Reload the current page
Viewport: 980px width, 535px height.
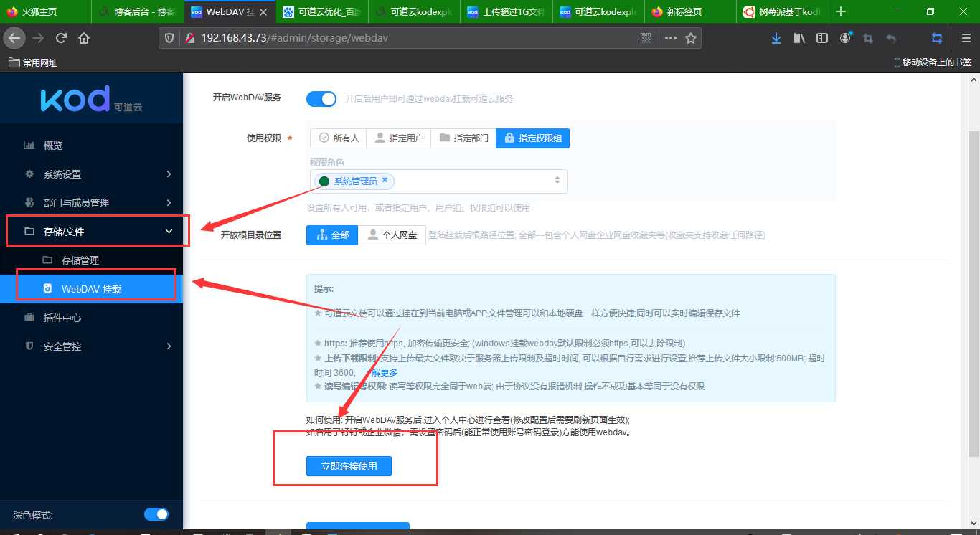61,38
